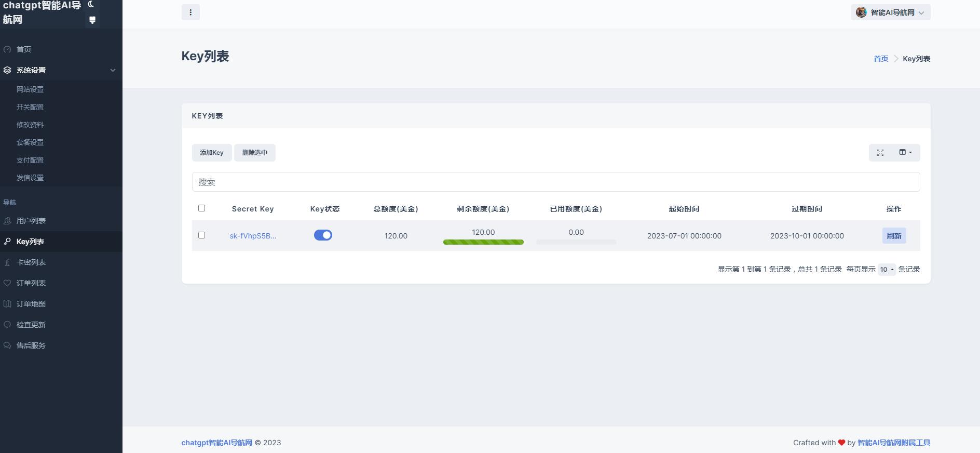Click the 0.00 used quota value
Screen dimensions: 980x453
[x=576, y=232]
